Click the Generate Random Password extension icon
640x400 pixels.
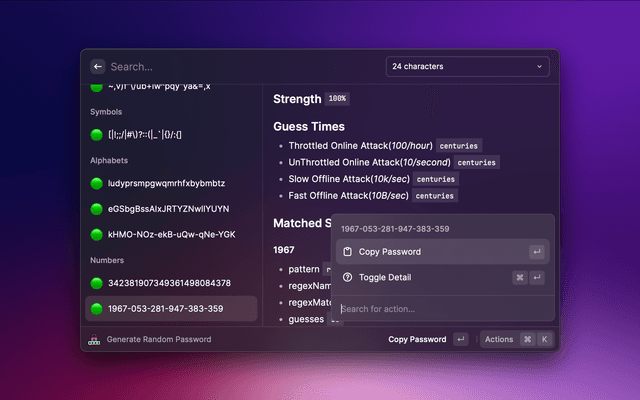[x=94, y=340]
